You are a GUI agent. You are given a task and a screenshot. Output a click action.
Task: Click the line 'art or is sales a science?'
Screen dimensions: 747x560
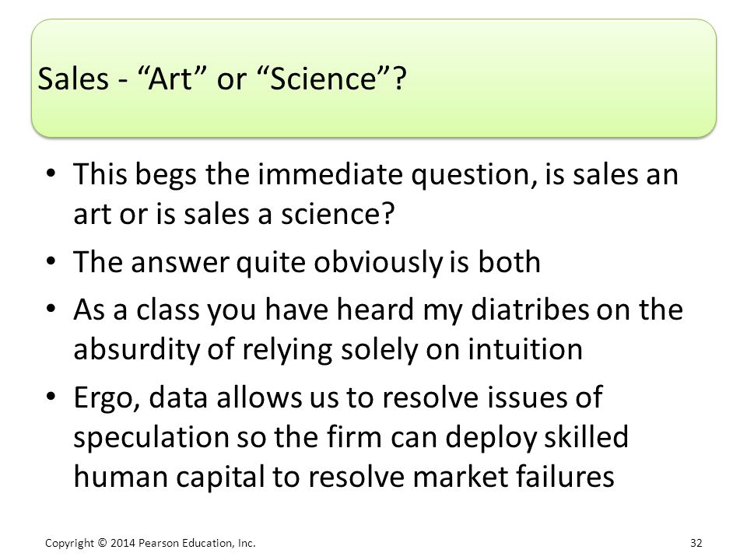tap(234, 214)
